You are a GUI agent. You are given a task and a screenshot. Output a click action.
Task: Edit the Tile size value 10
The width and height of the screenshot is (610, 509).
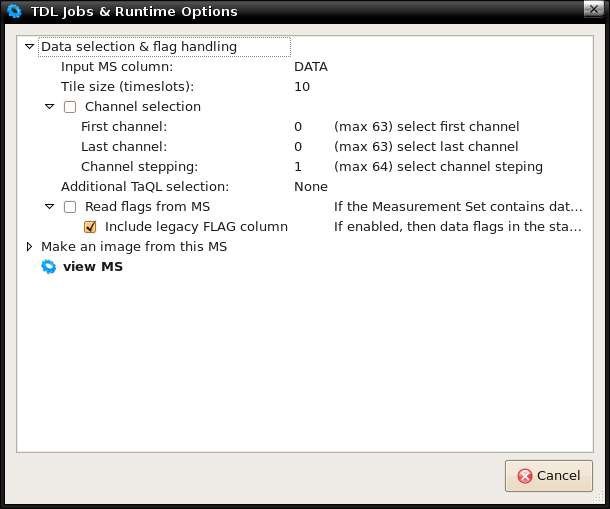[x=302, y=87]
